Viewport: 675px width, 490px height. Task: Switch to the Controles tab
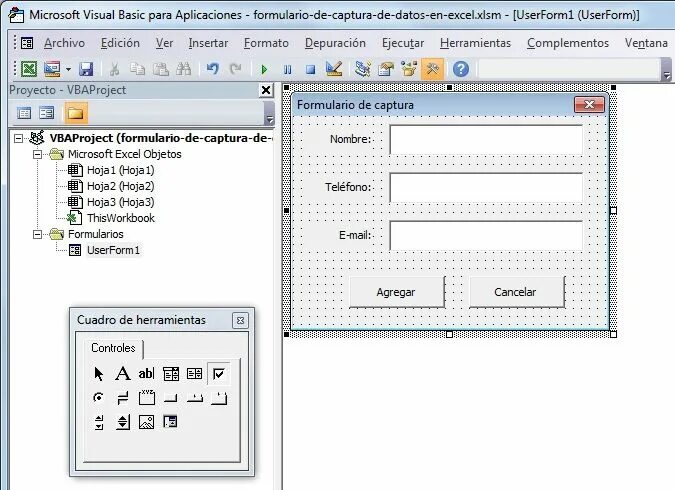click(113, 348)
